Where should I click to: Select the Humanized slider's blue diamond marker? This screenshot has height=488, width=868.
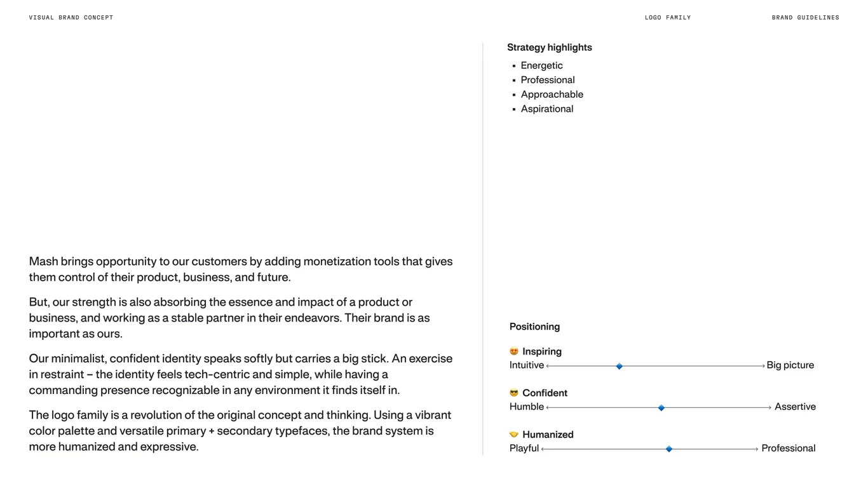click(669, 449)
